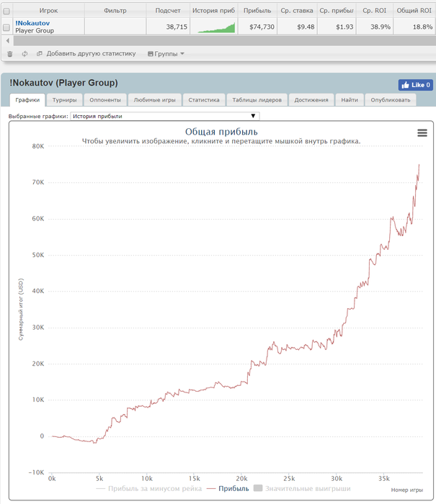Open the chart hamburger menu
The image size is (436, 504).
click(422, 132)
